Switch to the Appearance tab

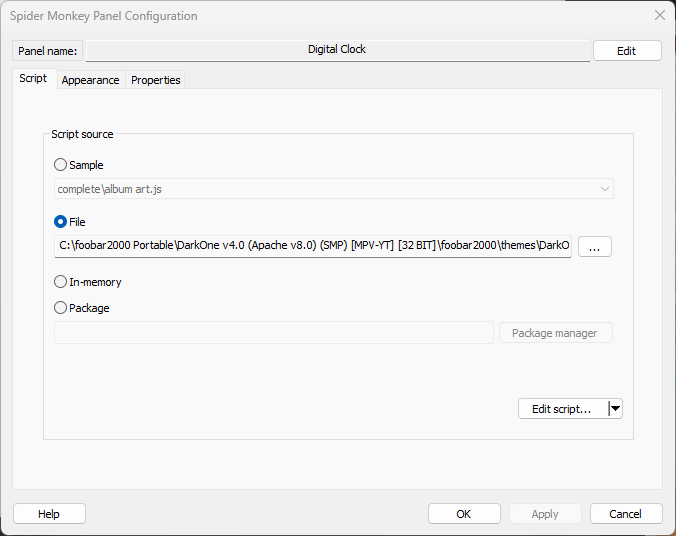pos(91,80)
